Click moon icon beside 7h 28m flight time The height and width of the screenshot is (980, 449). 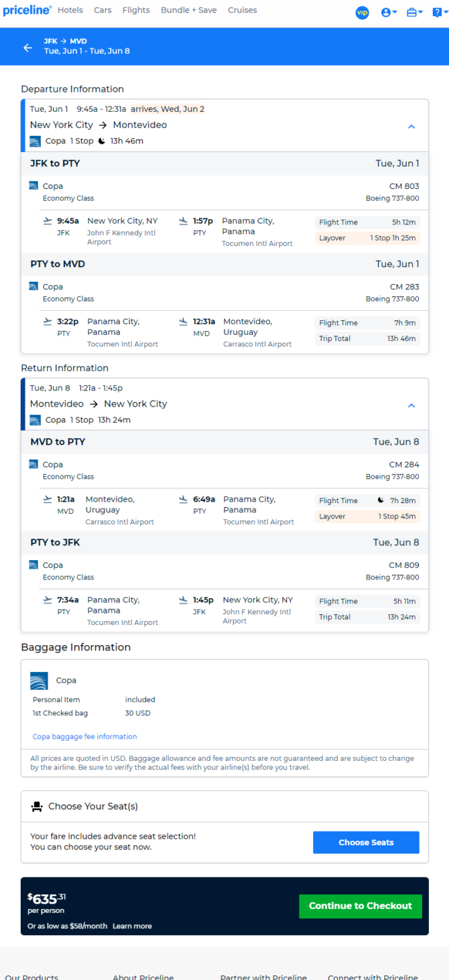coord(381,500)
